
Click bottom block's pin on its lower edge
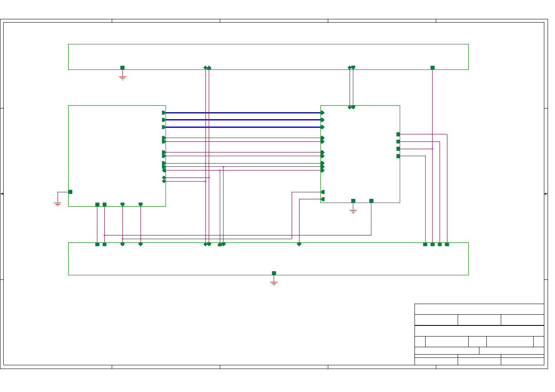(x=274, y=273)
